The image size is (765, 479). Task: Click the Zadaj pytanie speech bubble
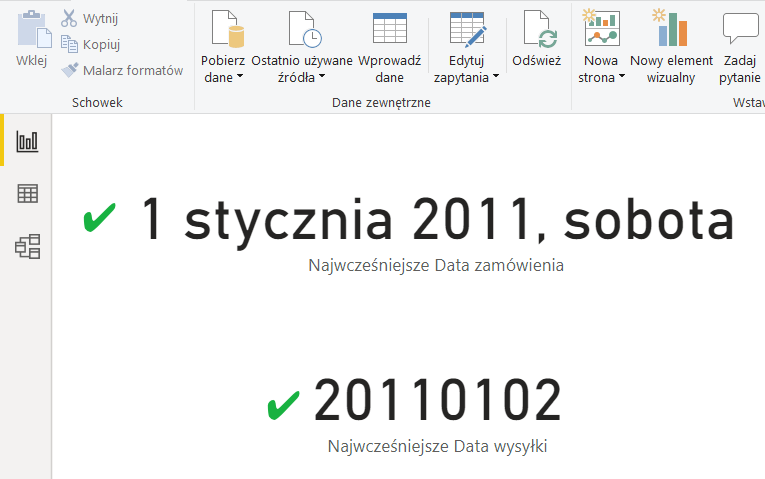pos(741,29)
